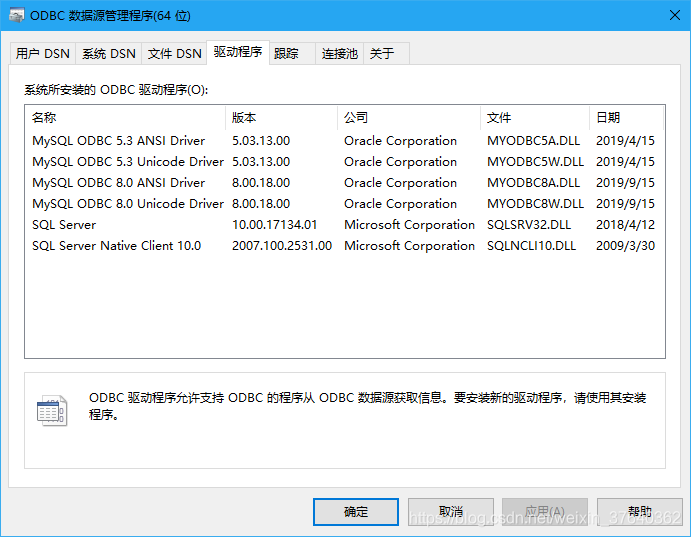Show the 关于 tab
The width and height of the screenshot is (691, 537).
386,54
